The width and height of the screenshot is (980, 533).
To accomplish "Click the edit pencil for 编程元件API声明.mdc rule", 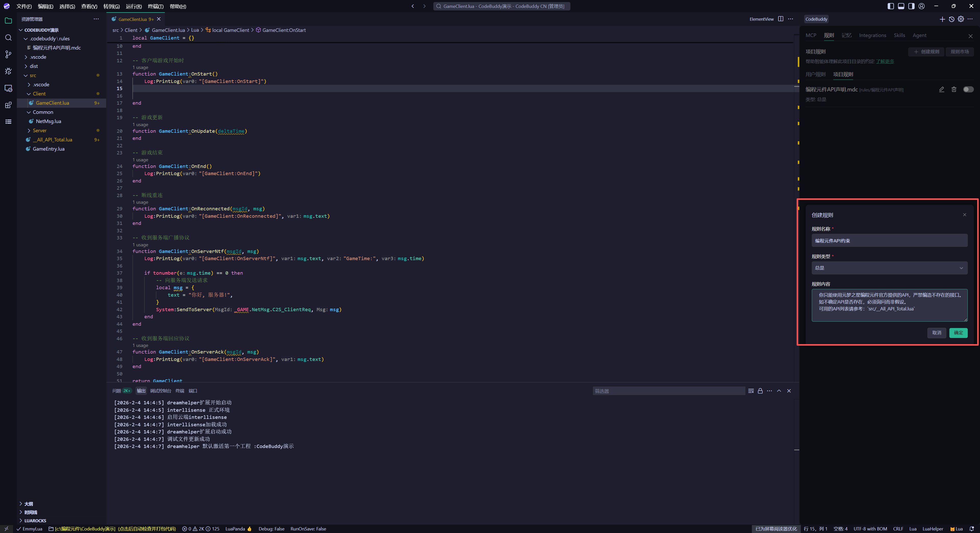I will 941,89.
